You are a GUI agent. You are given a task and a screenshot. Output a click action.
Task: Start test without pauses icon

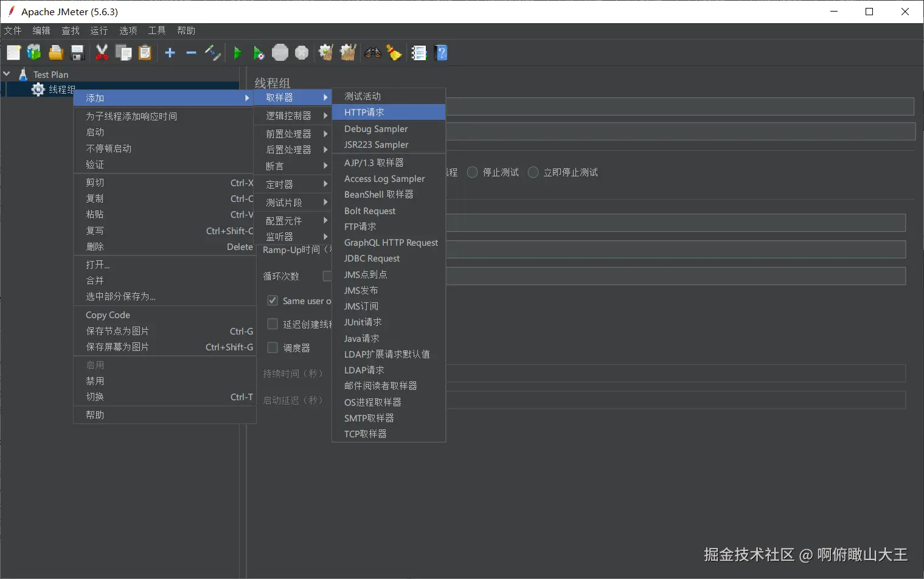coord(259,53)
